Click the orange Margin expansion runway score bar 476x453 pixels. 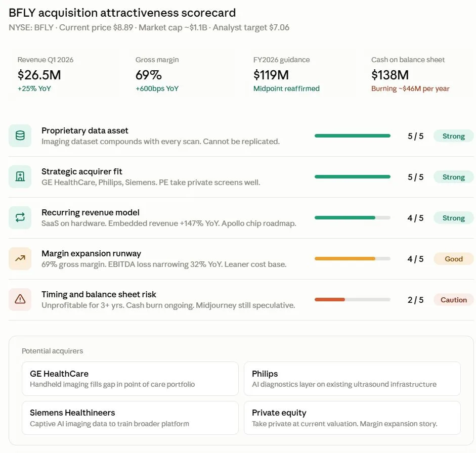pyautogui.click(x=353, y=258)
